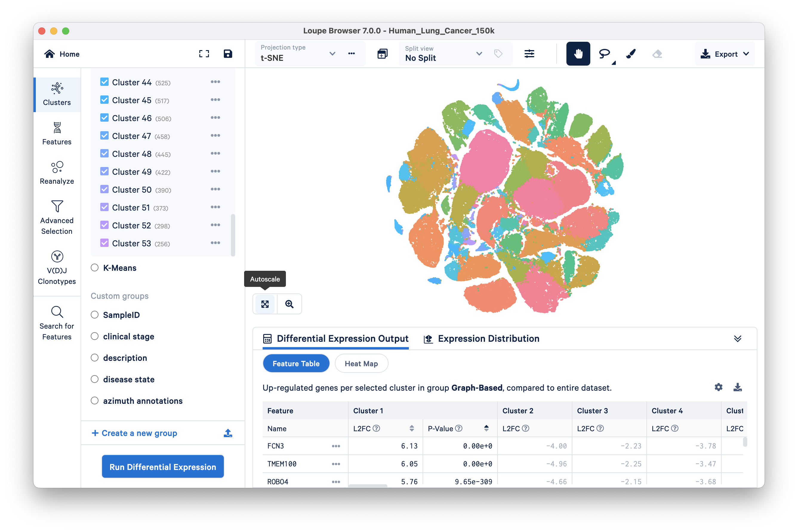Screen dimensions: 798x532
Task: Toggle fullscreen view icon
Action: coord(204,54)
